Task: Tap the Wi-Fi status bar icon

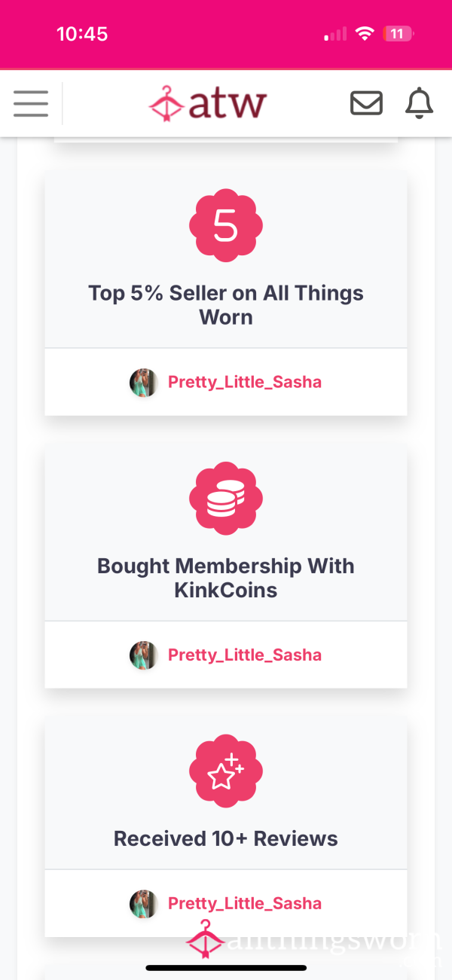Action: click(x=365, y=34)
